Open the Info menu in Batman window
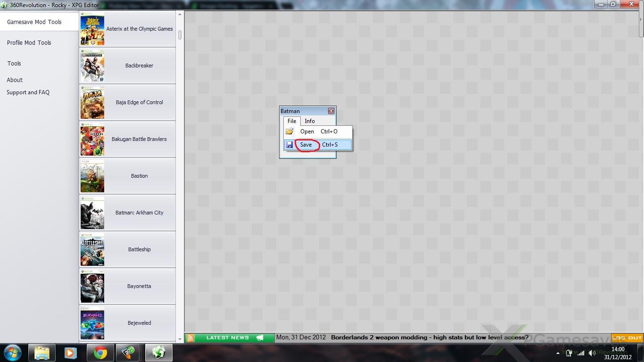The height and width of the screenshot is (362, 644). pos(310,121)
